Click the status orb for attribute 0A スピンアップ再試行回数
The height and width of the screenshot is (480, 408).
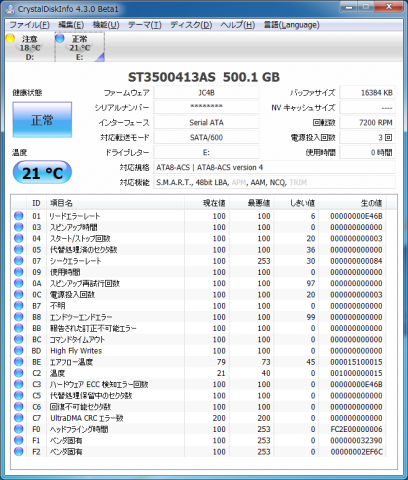pyautogui.click(x=19, y=283)
